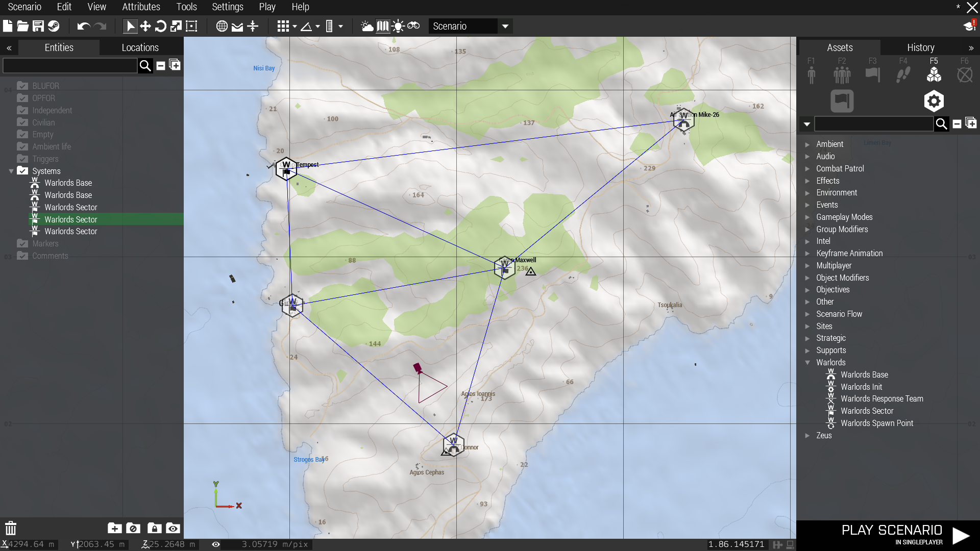Select the rotation widget tool
Viewport: 980px width, 551px height.
(161, 26)
